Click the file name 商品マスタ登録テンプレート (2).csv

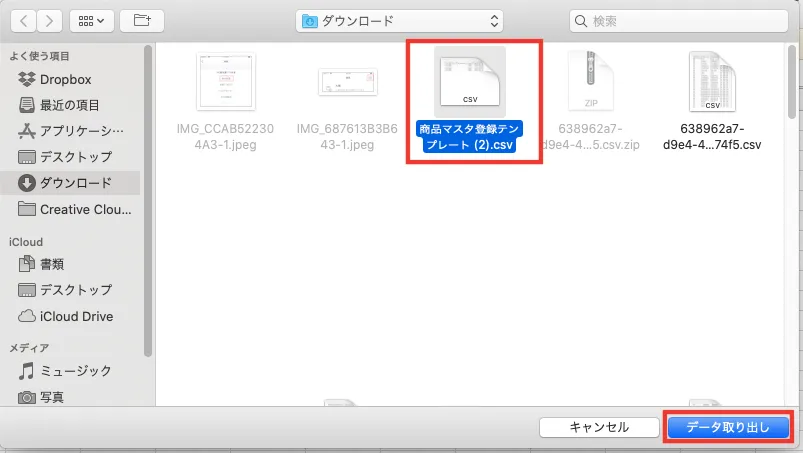pyautogui.click(x=470, y=137)
